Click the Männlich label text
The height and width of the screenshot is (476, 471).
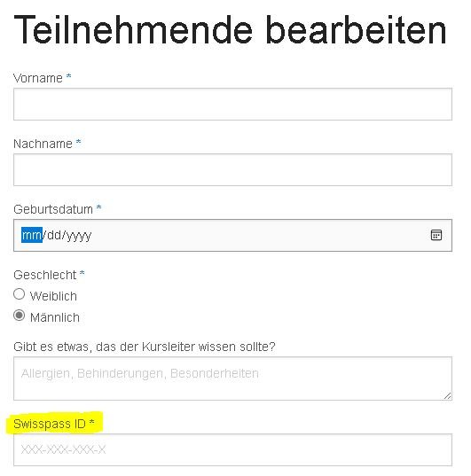pyautogui.click(x=55, y=317)
